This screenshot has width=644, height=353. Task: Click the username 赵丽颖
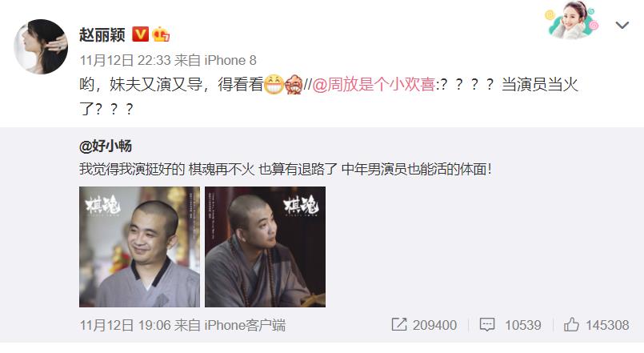tap(102, 34)
